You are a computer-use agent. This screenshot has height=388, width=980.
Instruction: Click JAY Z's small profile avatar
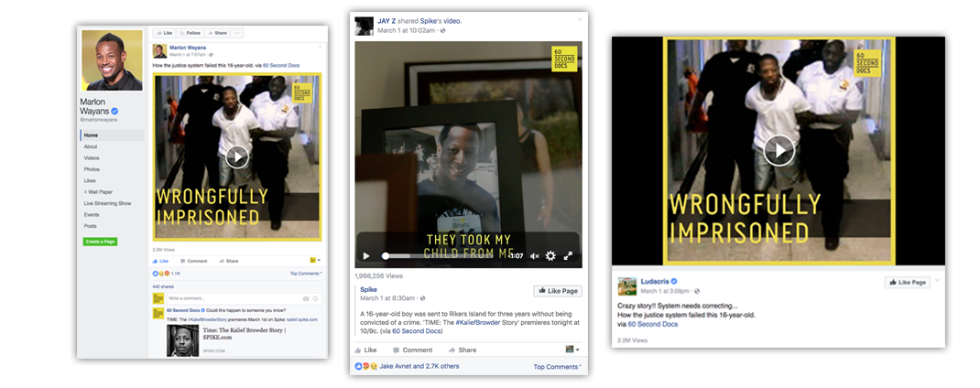point(364,26)
